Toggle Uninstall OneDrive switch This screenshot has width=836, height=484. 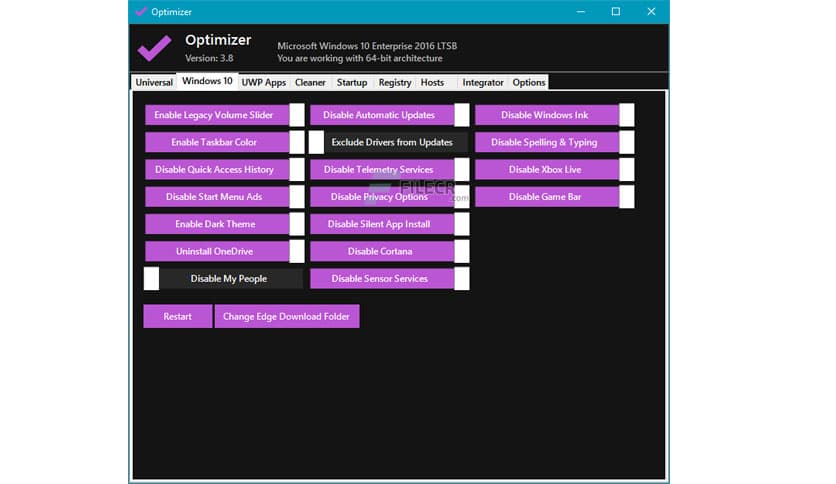(224, 251)
